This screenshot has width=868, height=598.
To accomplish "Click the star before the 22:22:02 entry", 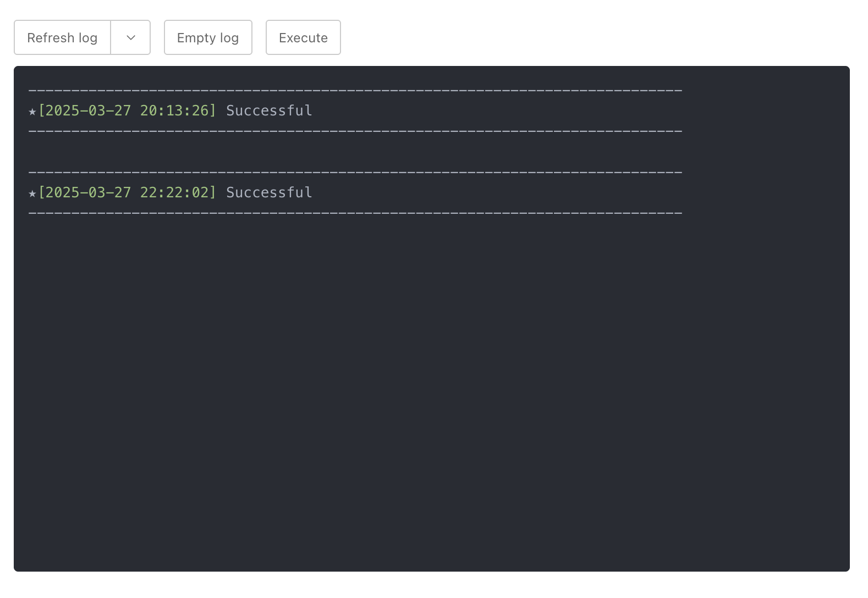I will coord(32,193).
